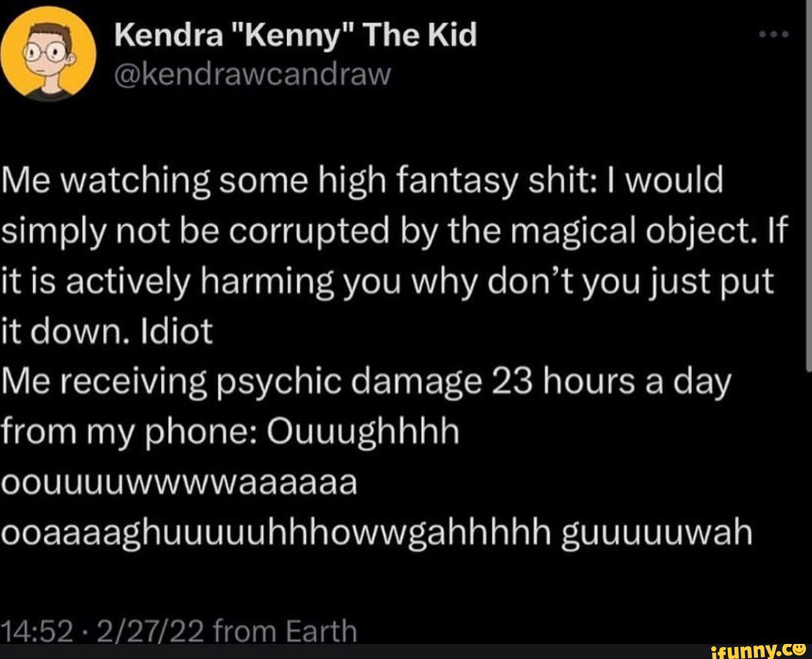This screenshot has height=659, width=812.
Task: Click the "Earth" location label
Action: click(321, 630)
